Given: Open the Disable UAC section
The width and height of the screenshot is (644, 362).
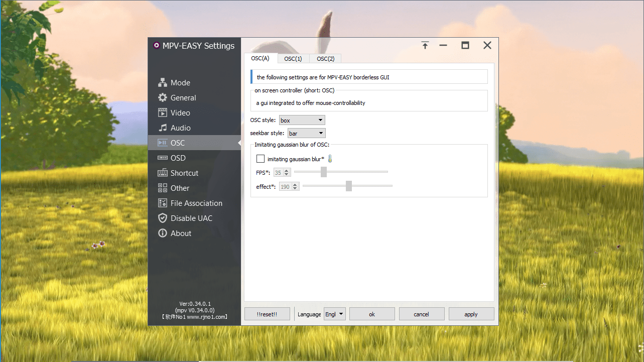Looking at the screenshot, I should 194,218.
